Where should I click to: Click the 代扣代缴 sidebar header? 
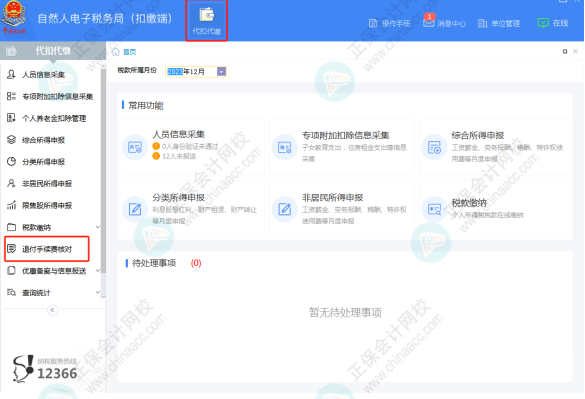pyautogui.click(x=53, y=51)
